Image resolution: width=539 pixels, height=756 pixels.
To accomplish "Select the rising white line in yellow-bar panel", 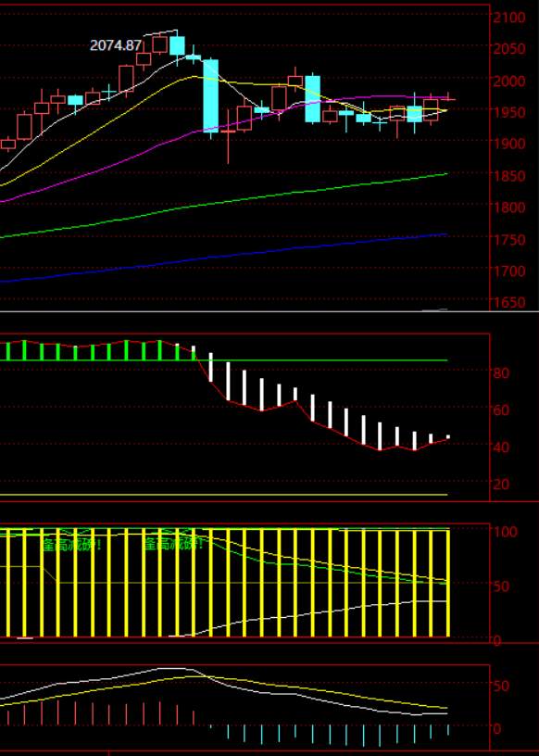I will tap(313, 612).
